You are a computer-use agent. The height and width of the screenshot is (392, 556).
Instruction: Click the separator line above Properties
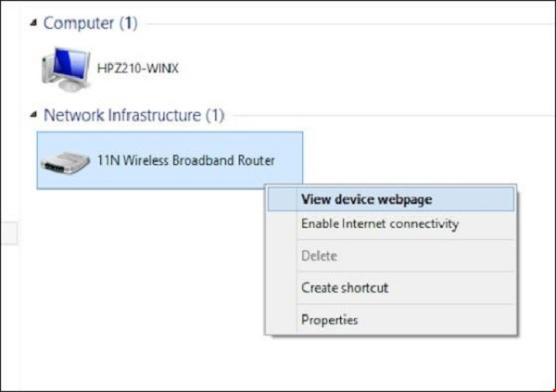pos(390,304)
